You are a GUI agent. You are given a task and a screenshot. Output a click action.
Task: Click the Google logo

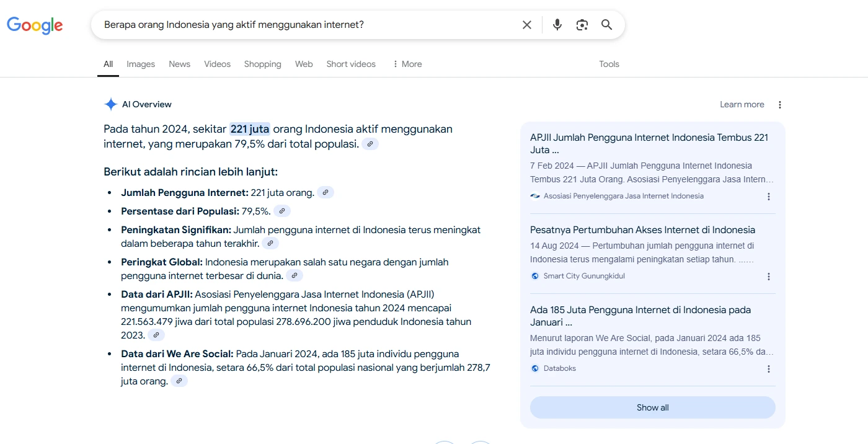[x=35, y=25]
